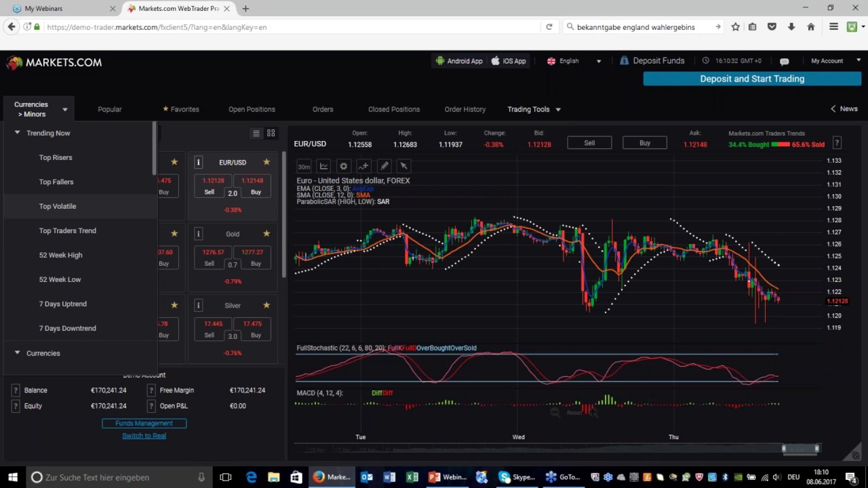Viewport: 868px width, 488px height.
Task: Expand the News panel chevron
Action: pyautogui.click(x=833, y=108)
